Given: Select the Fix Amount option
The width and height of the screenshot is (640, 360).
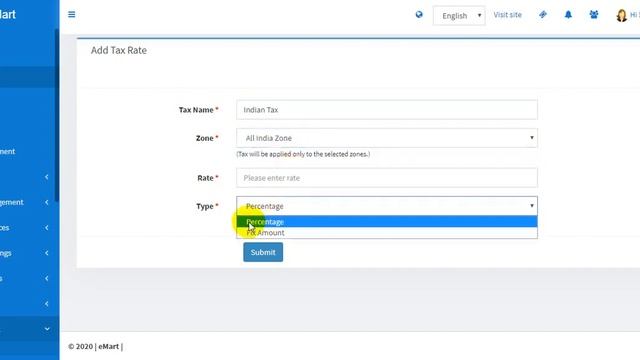Looking at the screenshot, I should [x=387, y=233].
